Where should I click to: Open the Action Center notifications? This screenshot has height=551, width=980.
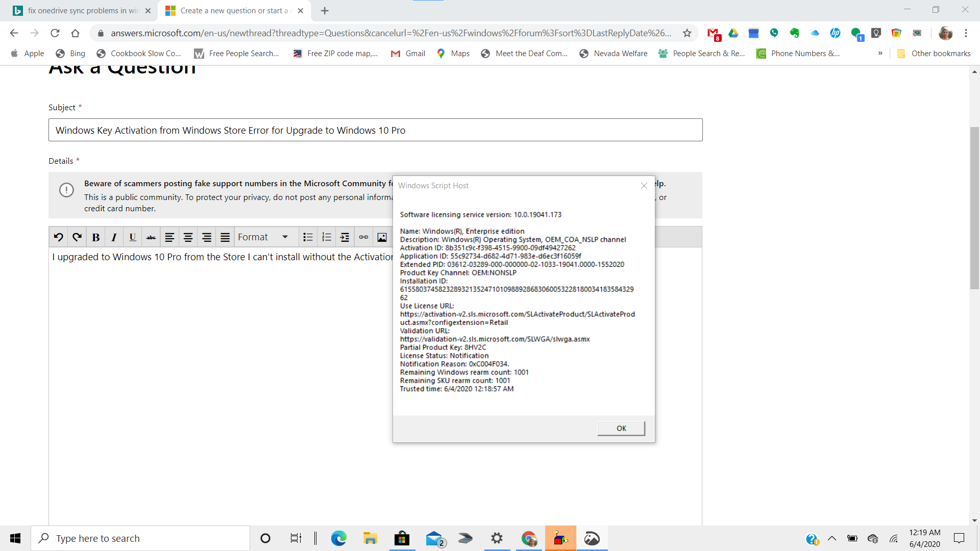tap(959, 538)
